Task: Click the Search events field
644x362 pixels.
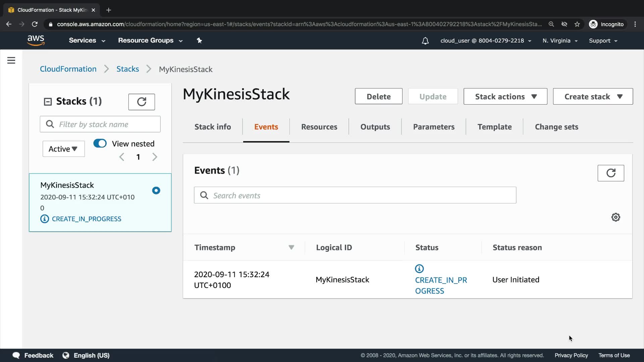Action: click(x=355, y=195)
